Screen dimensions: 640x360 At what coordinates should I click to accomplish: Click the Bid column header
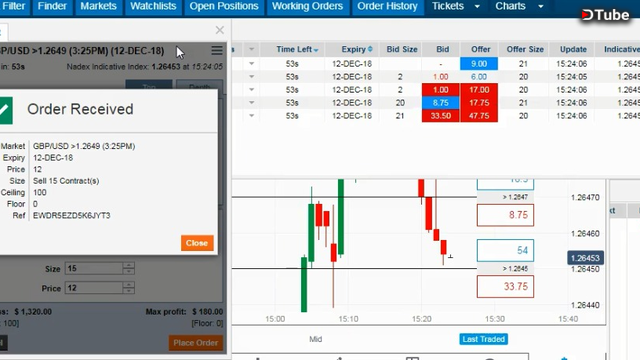tap(442, 49)
